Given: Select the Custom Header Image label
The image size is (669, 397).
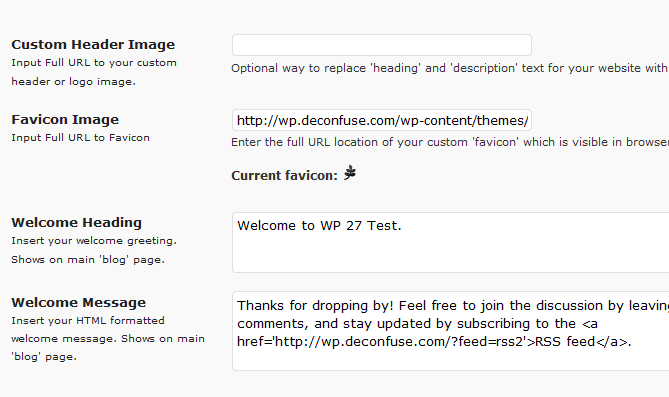Looking at the screenshot, I should point(93,44).
